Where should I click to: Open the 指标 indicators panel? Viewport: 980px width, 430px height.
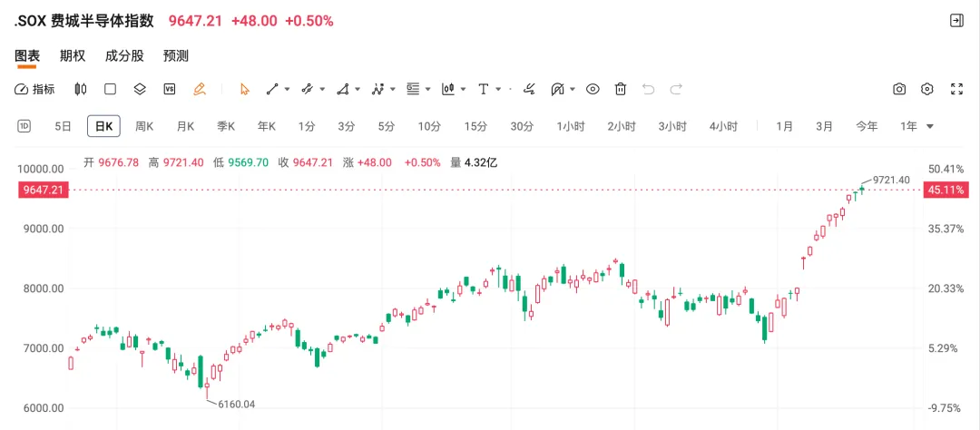(x=34, y=89)
